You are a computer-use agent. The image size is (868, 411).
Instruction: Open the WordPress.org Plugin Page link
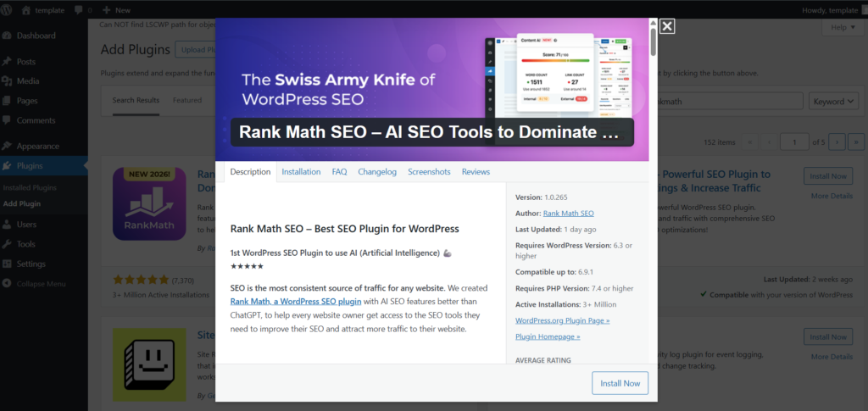coord(563,320)
